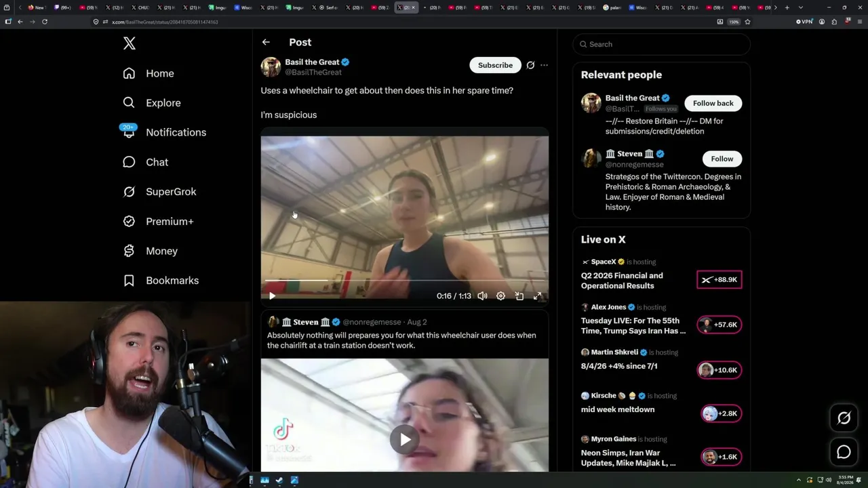Click the Grok icon beside Subscribe

pos(530,65)
